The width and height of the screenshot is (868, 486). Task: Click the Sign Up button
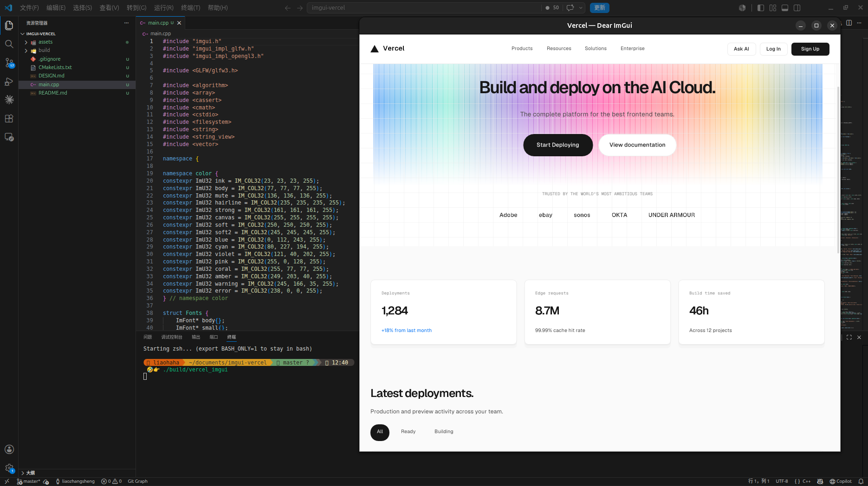tap(810, 49)
